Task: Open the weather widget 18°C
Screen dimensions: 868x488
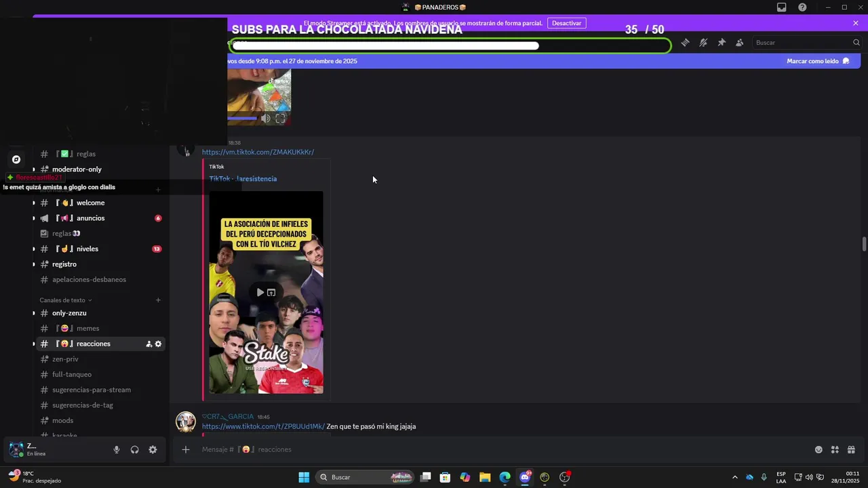Action: pos(35,477)
